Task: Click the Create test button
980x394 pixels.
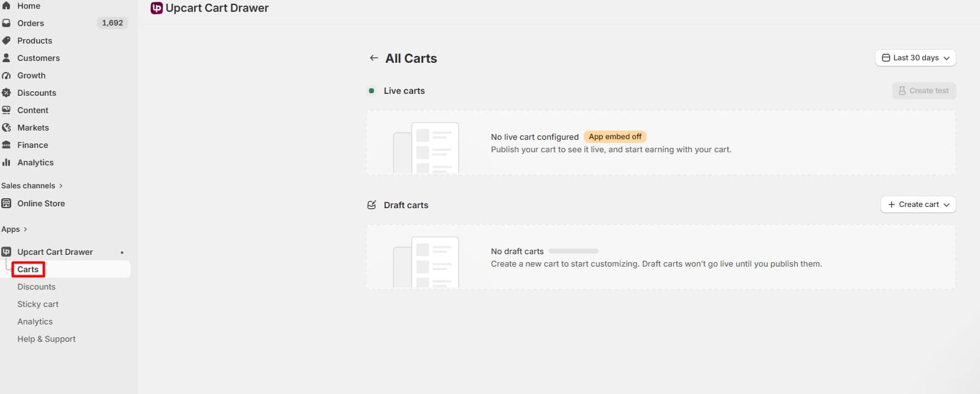Action: coord(924,91)
